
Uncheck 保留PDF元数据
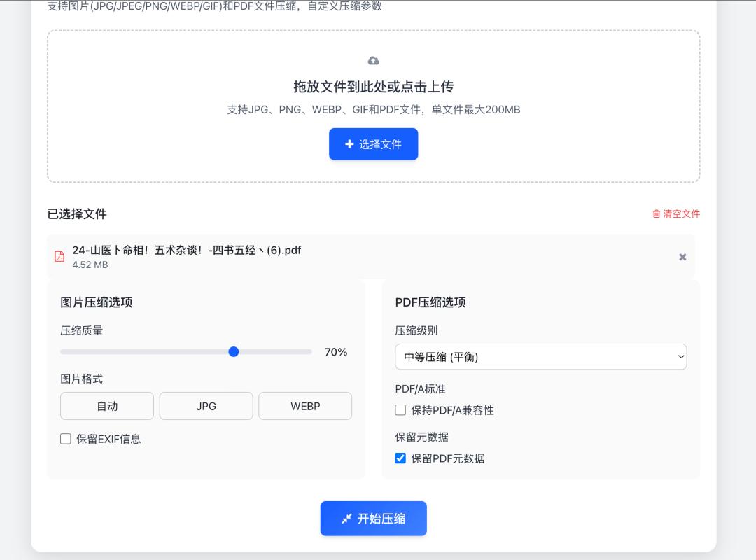(x=400, y=458)
